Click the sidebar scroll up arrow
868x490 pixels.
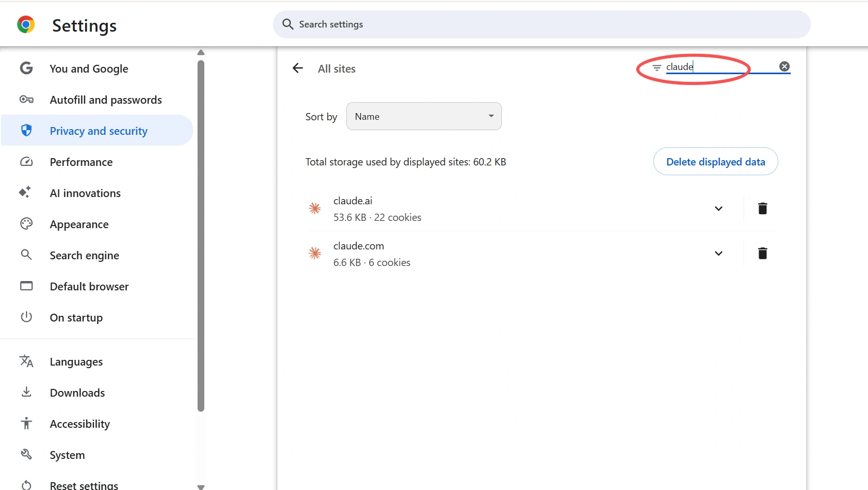click(x=201, y=52)
